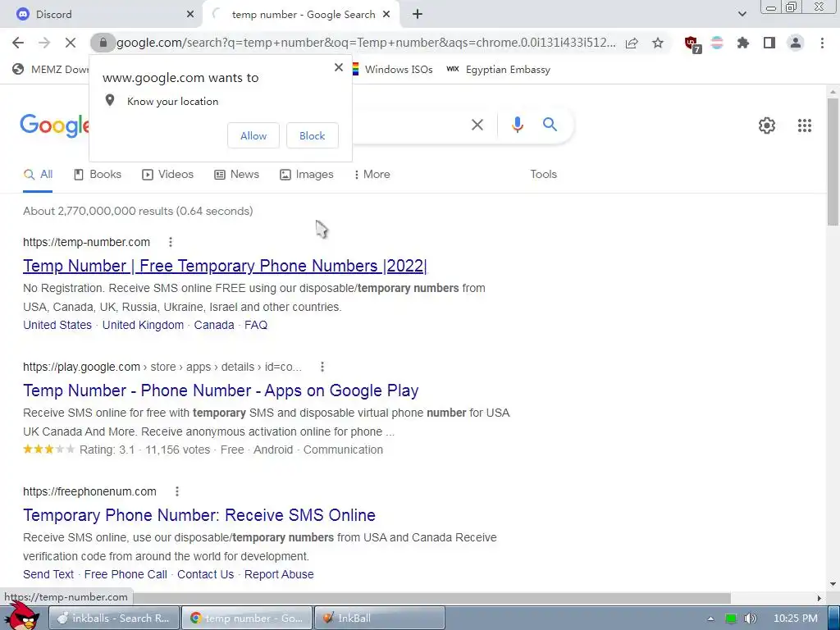
Task: Show hidden tray icons arrow
Action: click(710, 619)
